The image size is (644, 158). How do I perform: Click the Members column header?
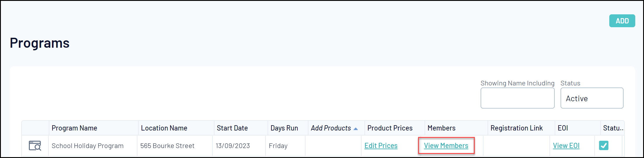click(x=441, y=128)
